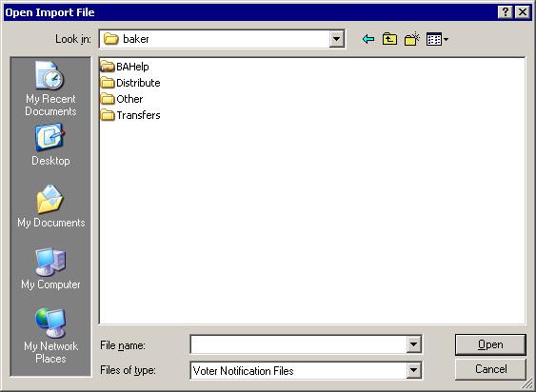
Task: Click the Open button
Action: [490, 344]
